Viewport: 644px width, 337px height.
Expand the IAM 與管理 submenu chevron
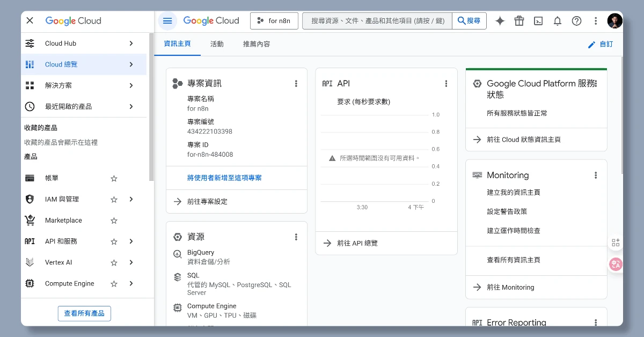click(x=131, y=199)
